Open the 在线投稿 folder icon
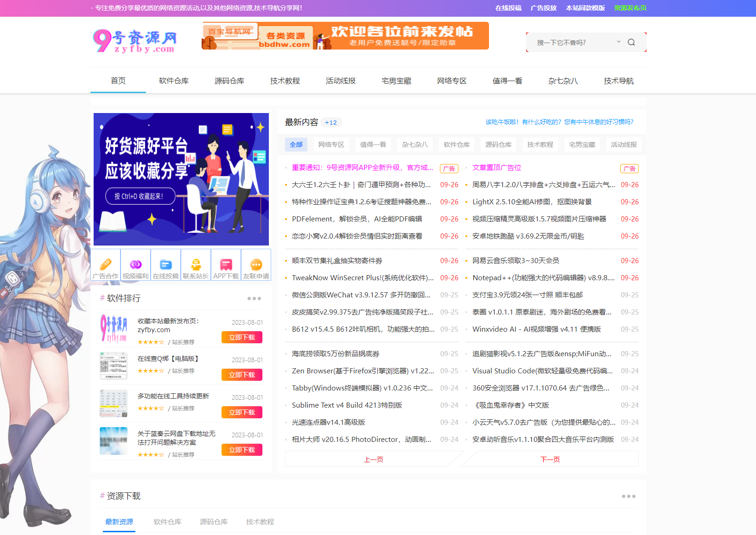 [x=166, y=264]
